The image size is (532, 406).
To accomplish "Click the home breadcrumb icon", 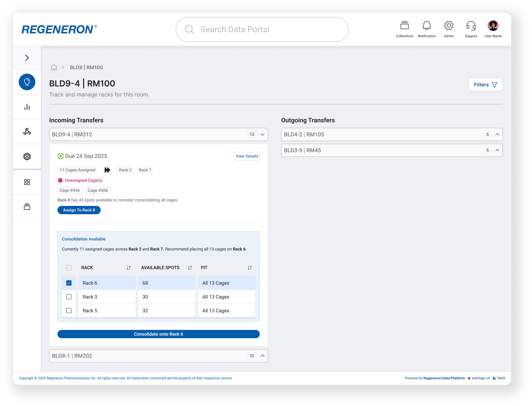I will [x=54, y=67].
